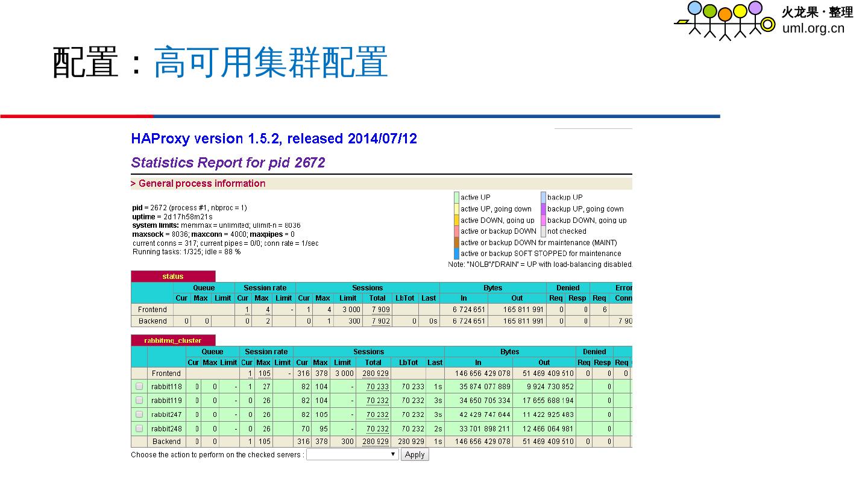Click the Bytes column header in status table
This screenshot has width=868, height=488.
(492, 288)
